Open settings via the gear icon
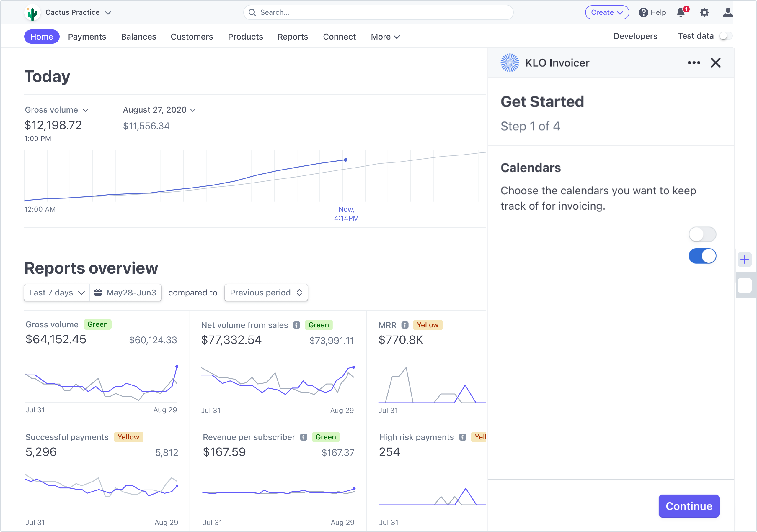The width and height of the screenshot is (757, 532). 704,12
